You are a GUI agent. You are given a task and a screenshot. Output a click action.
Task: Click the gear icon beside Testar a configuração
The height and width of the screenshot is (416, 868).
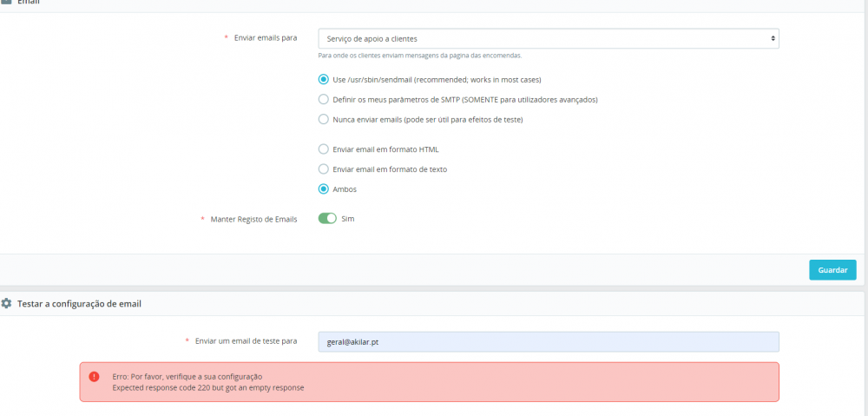pos(7,303)
